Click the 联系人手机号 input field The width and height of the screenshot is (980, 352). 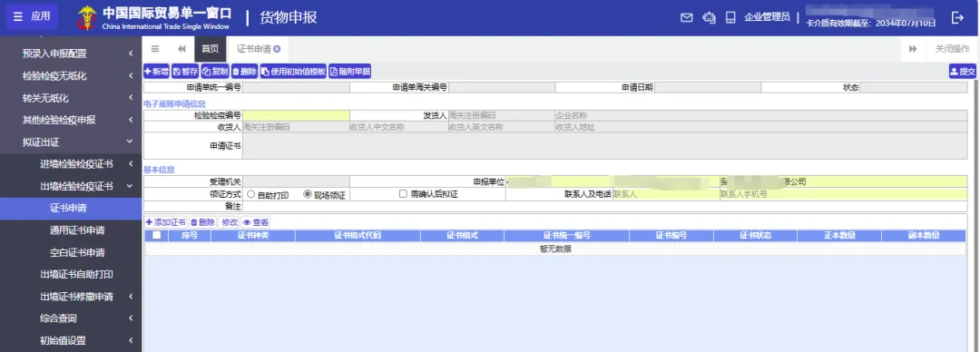tap(844, 194)
